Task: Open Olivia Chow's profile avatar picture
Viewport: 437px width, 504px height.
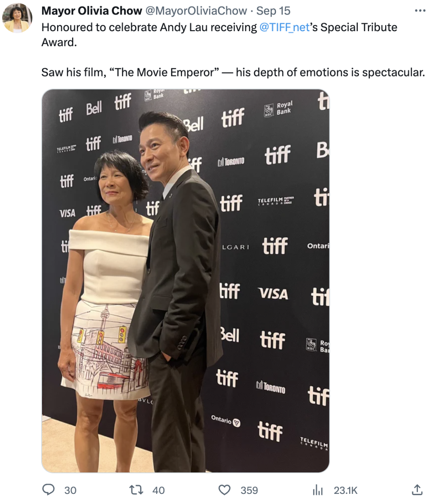Action: click(17, 18)
